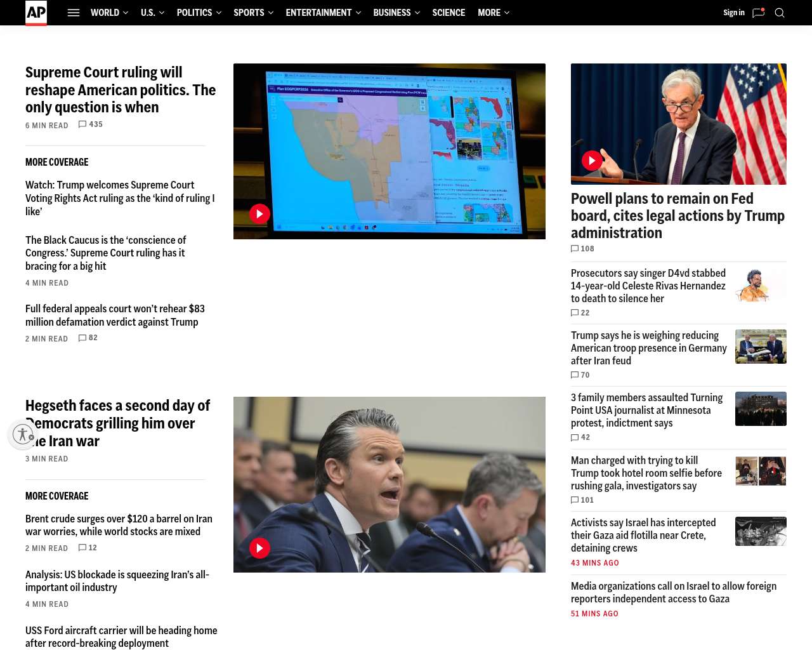This screenshot has width=812, height=650.
Task: Open the accessibility options widget
Action: point(23,435)
